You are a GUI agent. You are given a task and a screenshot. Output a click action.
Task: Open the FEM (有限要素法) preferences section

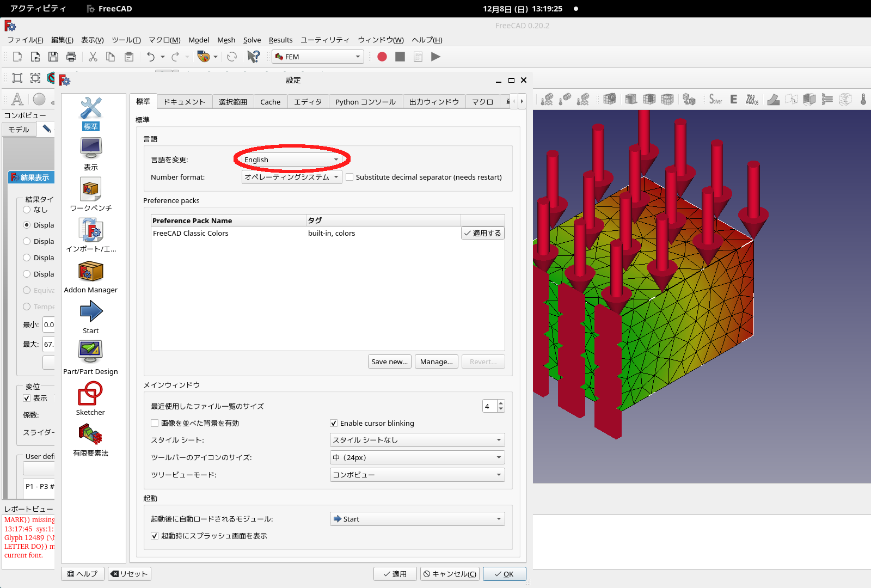tap(91, 440)
